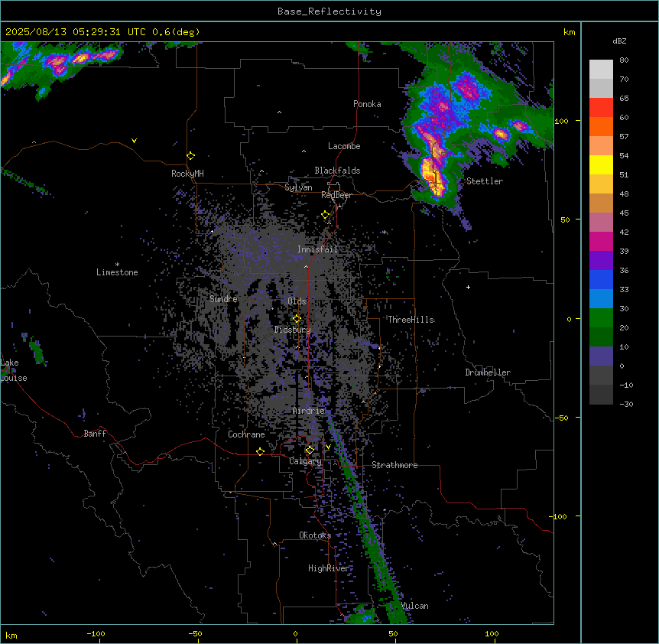This screenshot has width=659, height=644.
Task: Pick the purple 36-39 dBZ legend swatch
Action: click(601, 260)
